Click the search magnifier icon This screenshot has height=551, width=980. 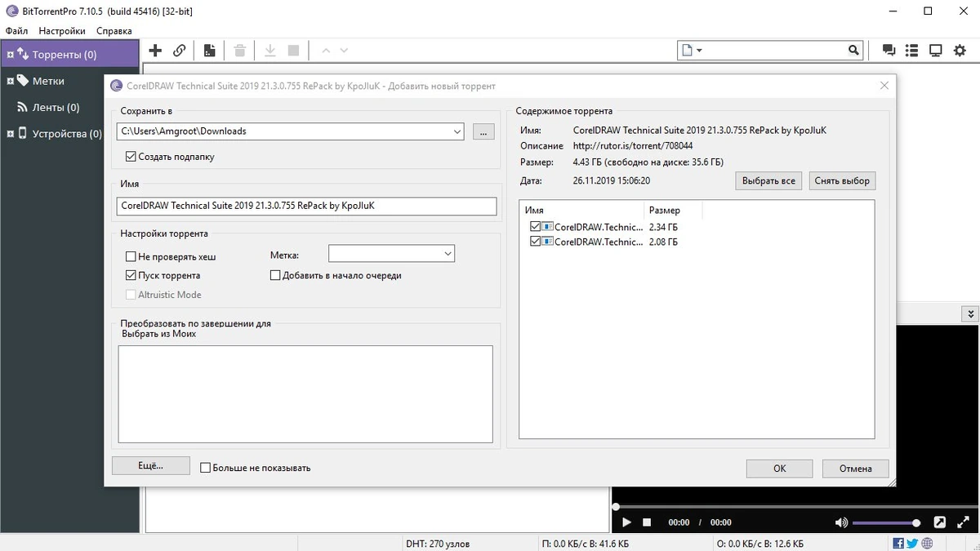click(854, 51)
